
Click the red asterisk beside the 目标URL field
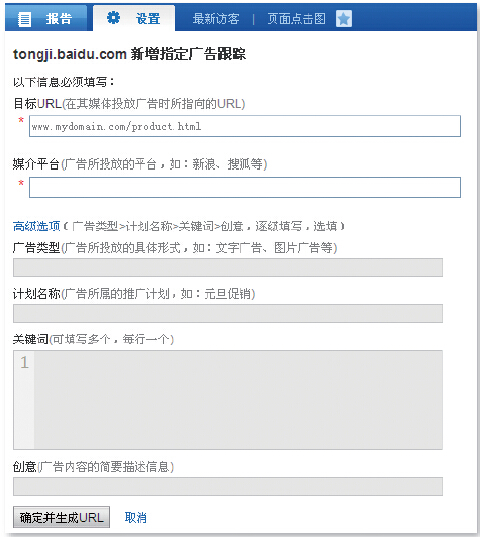pos(21,120)
